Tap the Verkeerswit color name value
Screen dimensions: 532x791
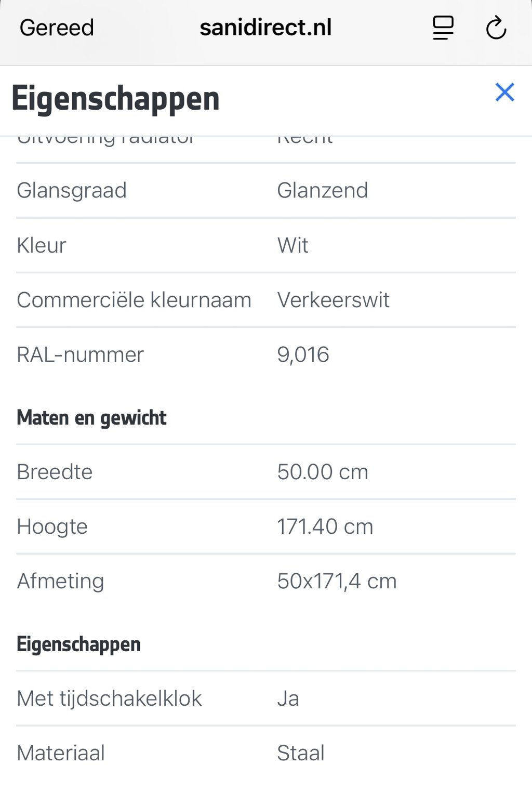[x=333, y=300]
